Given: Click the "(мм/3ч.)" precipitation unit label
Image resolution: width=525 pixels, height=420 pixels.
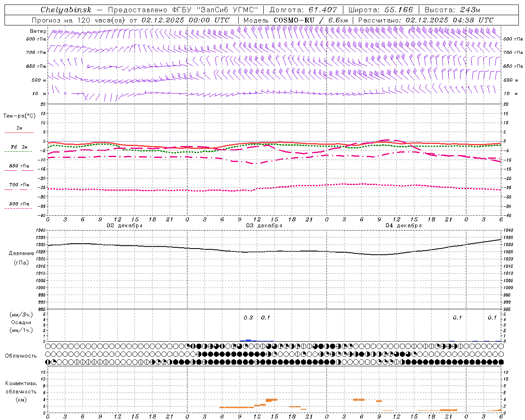Looking at the screenshot, I should 21,315.
